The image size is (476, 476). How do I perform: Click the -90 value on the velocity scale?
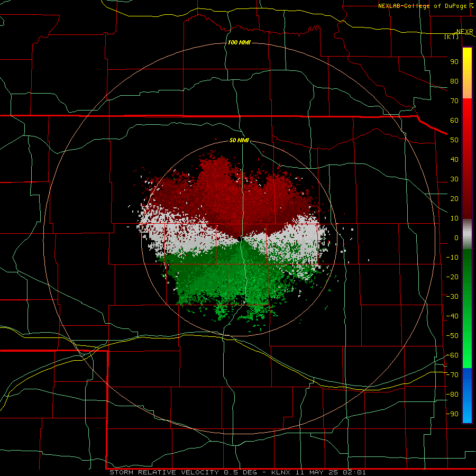pyautogui.click(x=452, y=414)
